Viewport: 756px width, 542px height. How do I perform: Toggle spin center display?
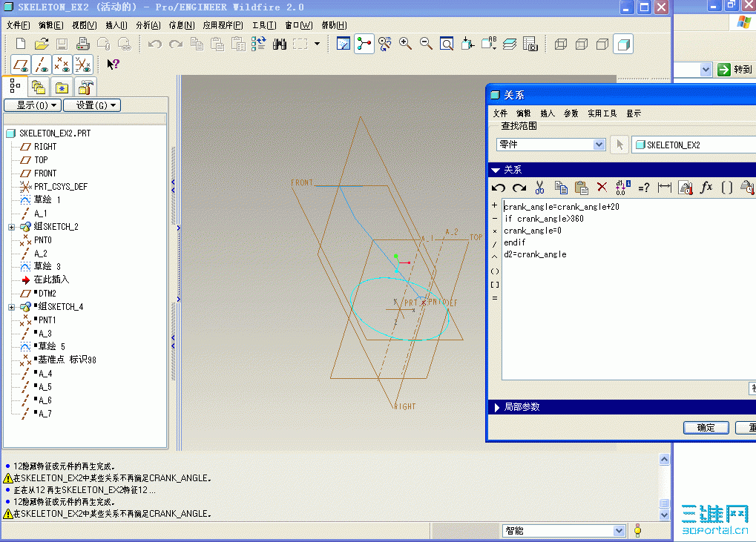pos(364,44)
